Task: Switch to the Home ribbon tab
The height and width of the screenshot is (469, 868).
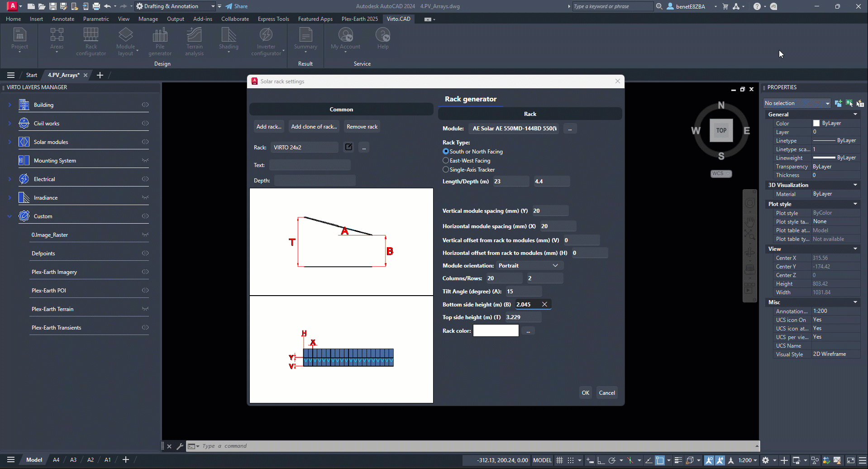Action: pos(14,19)
